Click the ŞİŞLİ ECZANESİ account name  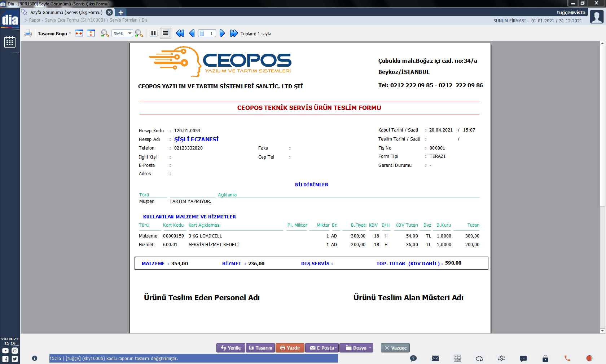click(x=196, y=139)
